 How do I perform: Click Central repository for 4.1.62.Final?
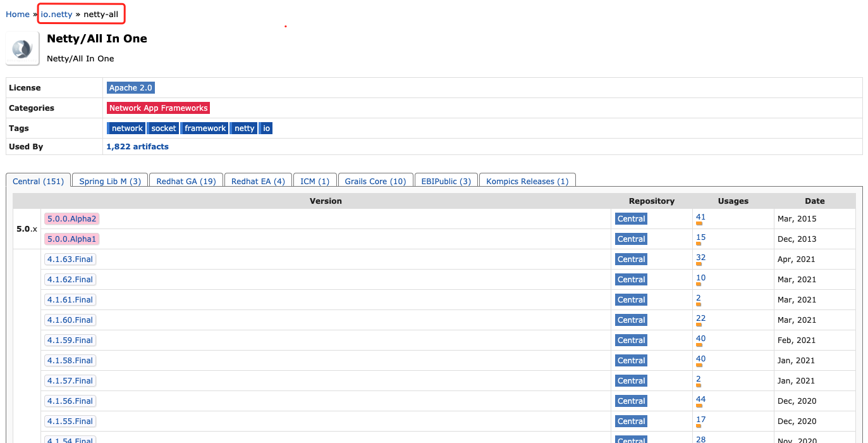click(632, 280)
